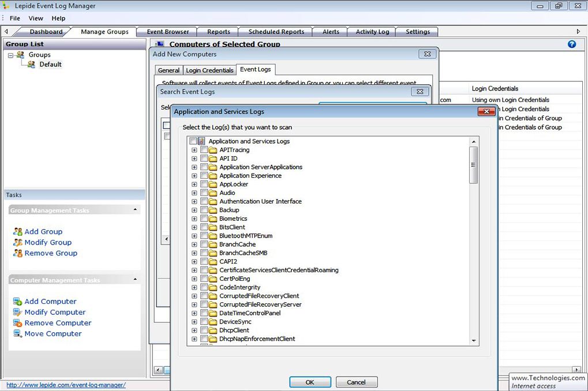Open the View menu

[36, 18]
